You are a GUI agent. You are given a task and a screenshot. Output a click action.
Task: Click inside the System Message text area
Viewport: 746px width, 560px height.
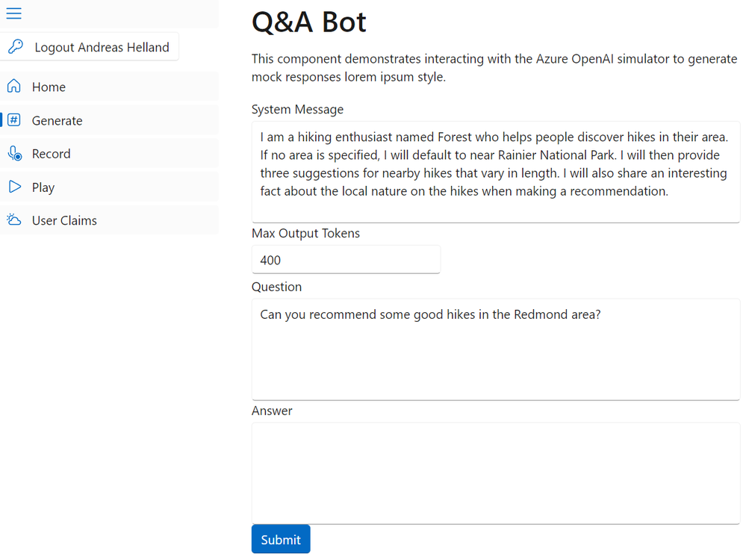(x=495, y=172)
